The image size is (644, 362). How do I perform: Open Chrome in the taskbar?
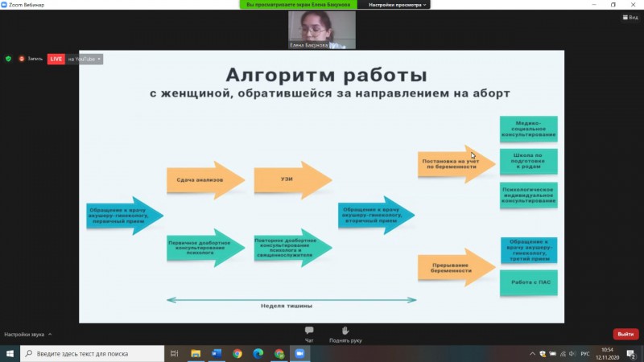click(x=237, y=354)
